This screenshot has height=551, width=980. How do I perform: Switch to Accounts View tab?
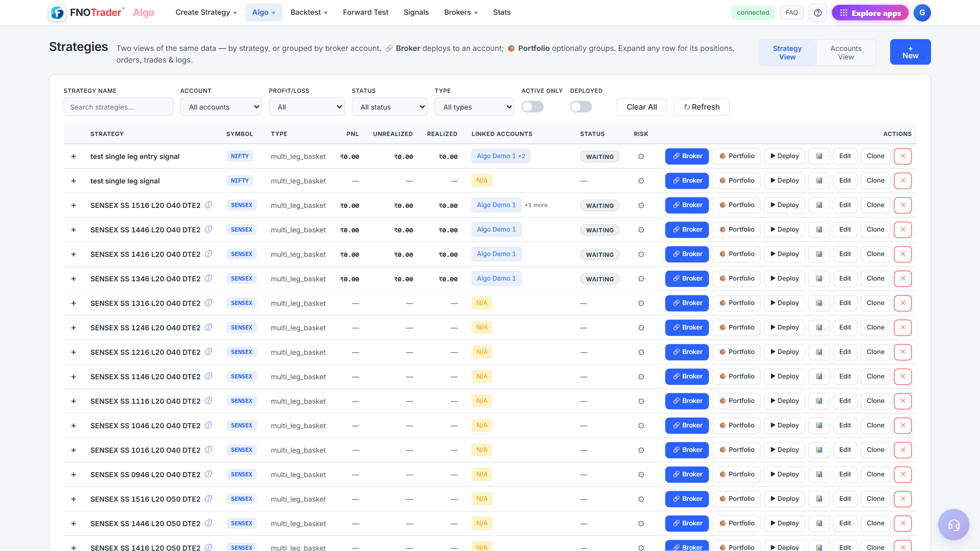click(x=846, y=52)
